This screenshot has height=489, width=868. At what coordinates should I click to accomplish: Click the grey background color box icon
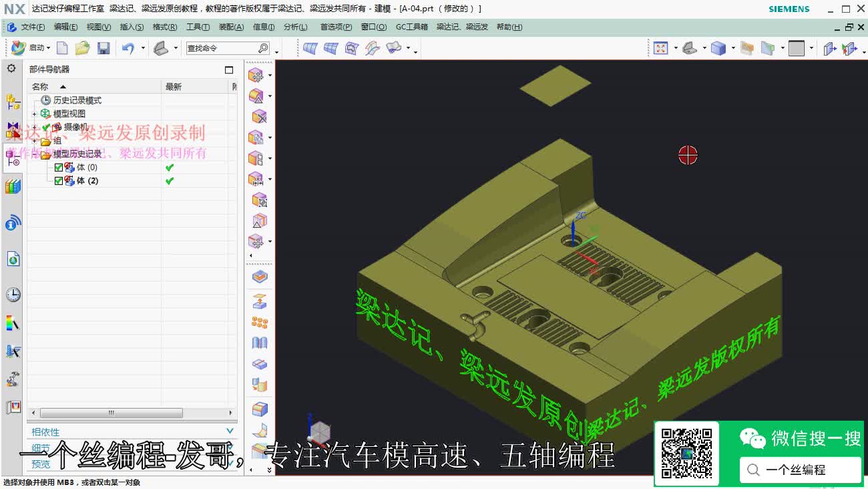tap(797, 48)
